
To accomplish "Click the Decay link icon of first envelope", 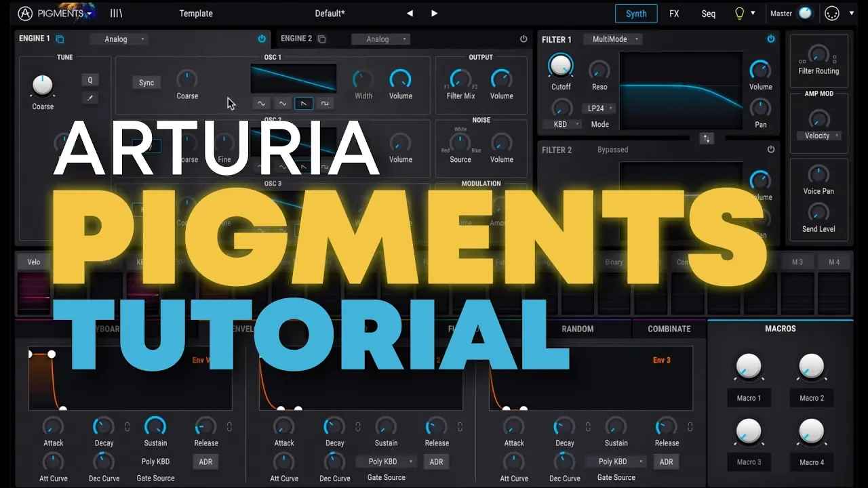I will coord(127,427).
